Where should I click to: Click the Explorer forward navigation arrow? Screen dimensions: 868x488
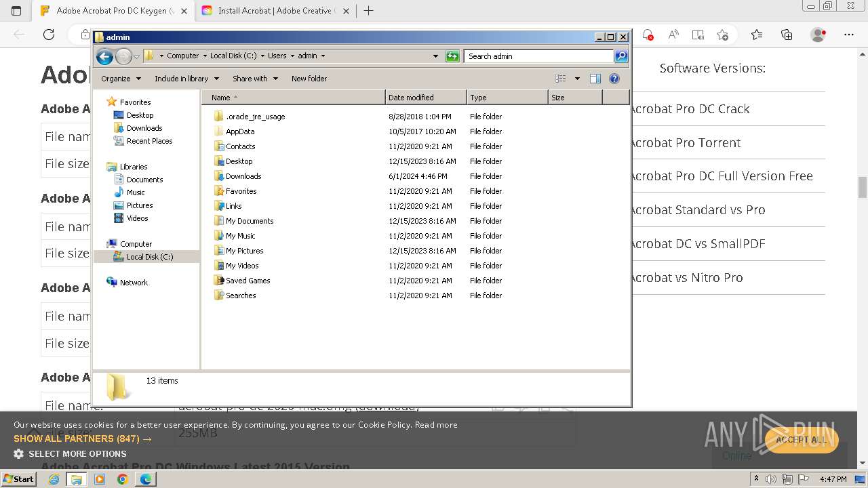pos(123,56)
